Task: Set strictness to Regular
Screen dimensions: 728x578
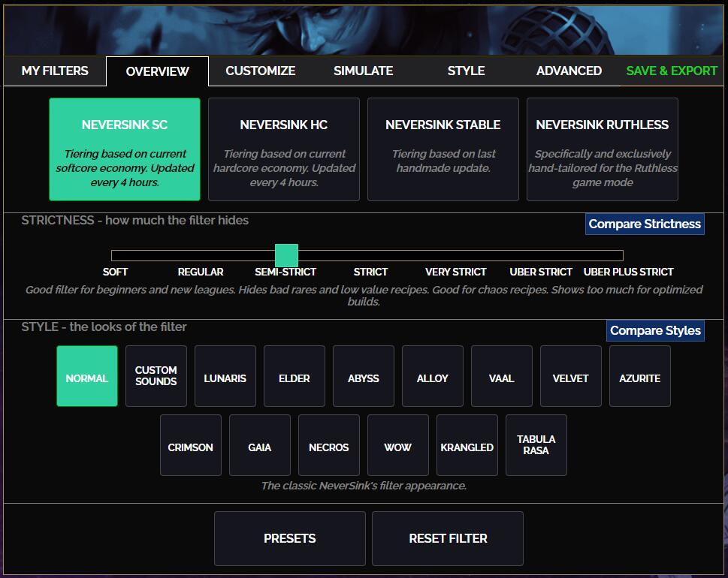Action: [201, 272]
